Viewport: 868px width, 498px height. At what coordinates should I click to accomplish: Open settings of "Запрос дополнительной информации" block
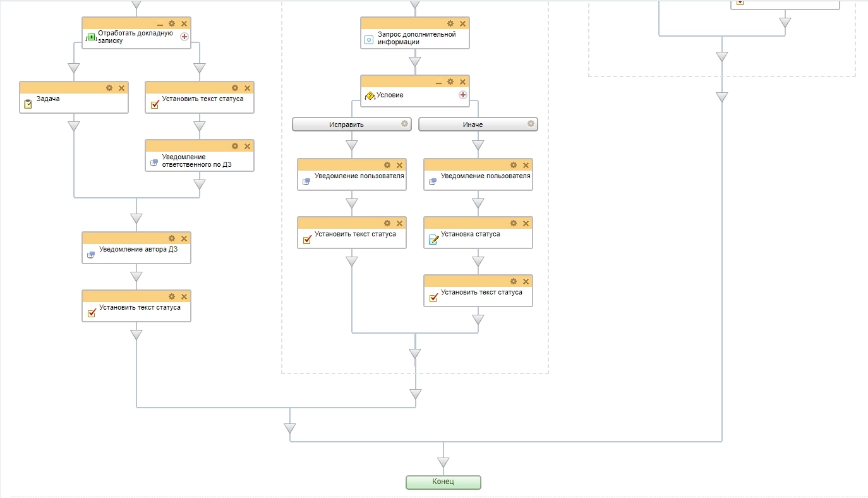point(450,24)
